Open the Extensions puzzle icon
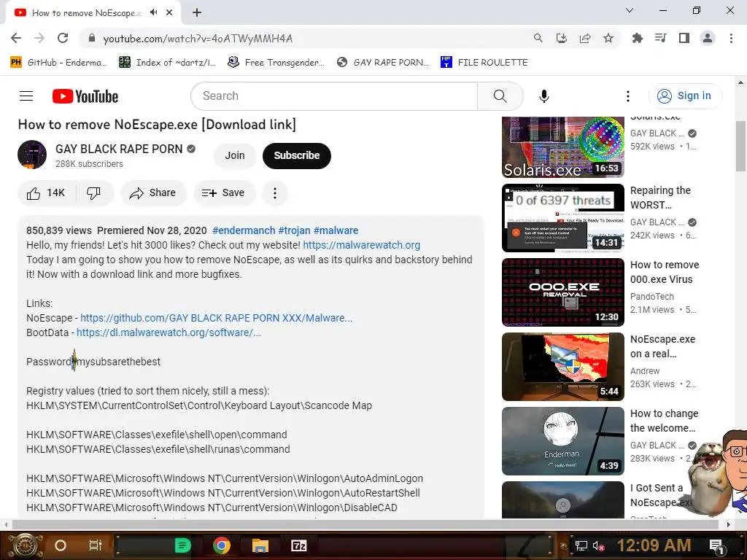Screen dimensions: 747x560 coord(637,38)
